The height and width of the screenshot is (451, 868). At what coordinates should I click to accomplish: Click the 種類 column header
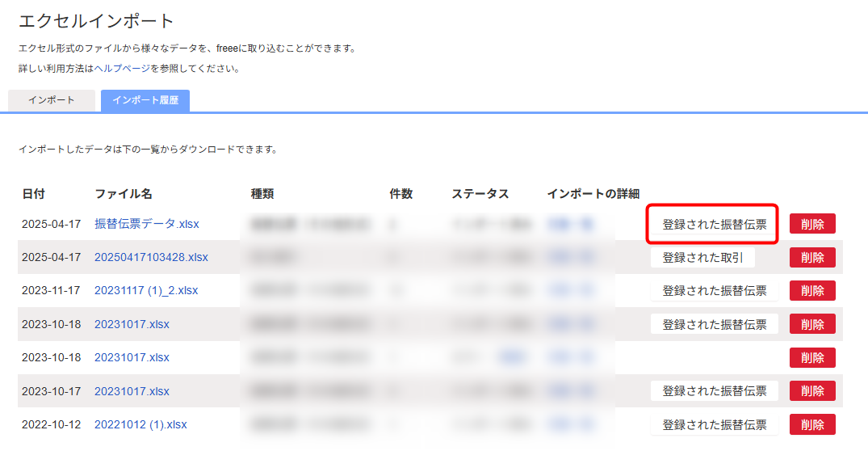262,194
